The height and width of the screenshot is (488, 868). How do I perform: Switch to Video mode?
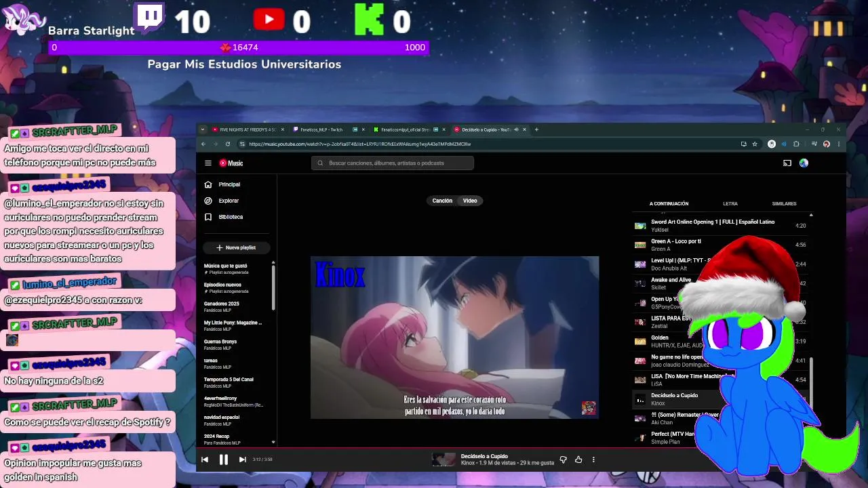pyautogui.click(x=470, y=201)
